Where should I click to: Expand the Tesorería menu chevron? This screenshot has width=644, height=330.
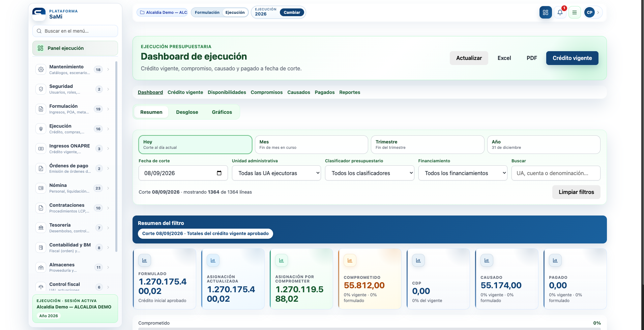(108, 228)
